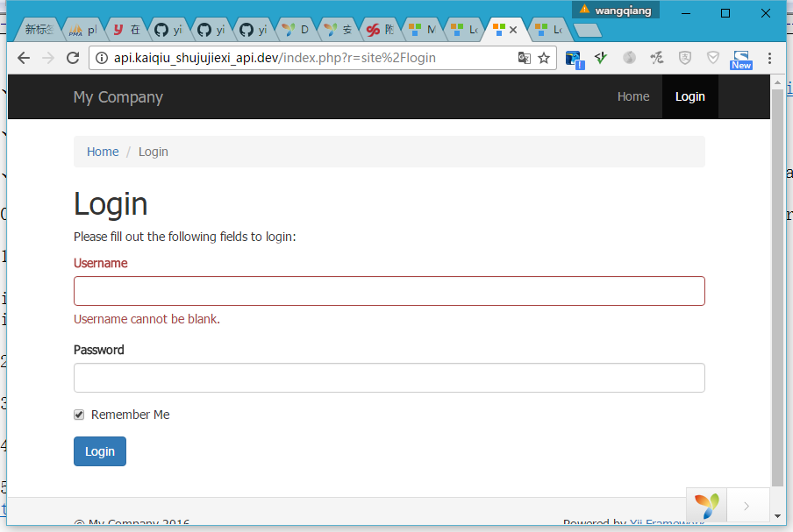The height and width of the screenshot is (532, 793).
Task: Switch to the Yii tab labeled 安
Action: [x=339, y=30]
